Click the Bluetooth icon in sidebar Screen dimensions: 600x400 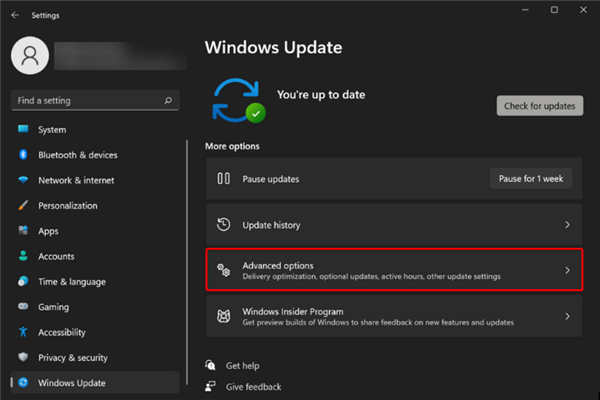pos(23,155)
